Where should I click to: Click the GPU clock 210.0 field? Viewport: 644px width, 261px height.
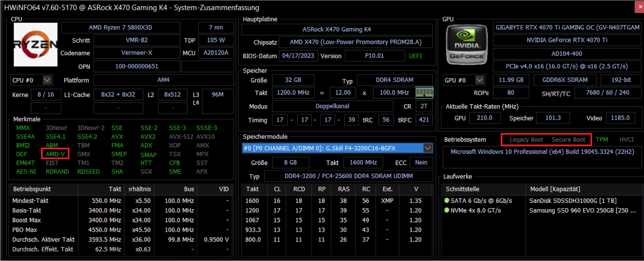coord(484,118)
